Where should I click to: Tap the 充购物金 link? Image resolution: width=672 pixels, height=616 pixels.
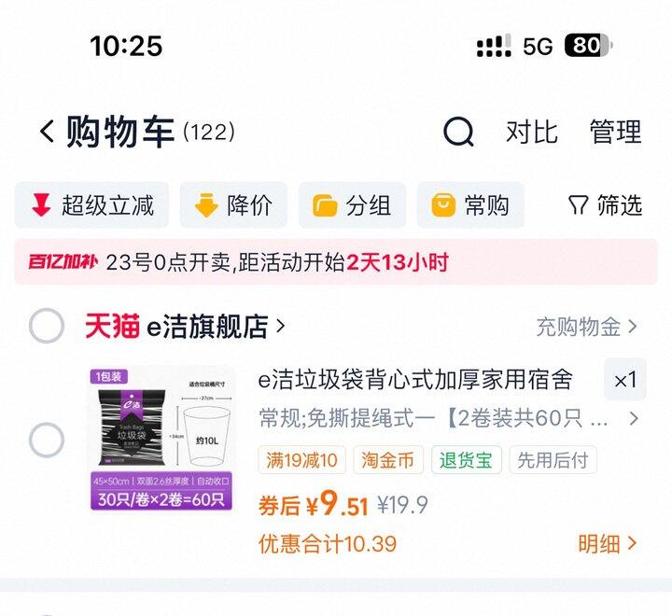tap(586, 327)
